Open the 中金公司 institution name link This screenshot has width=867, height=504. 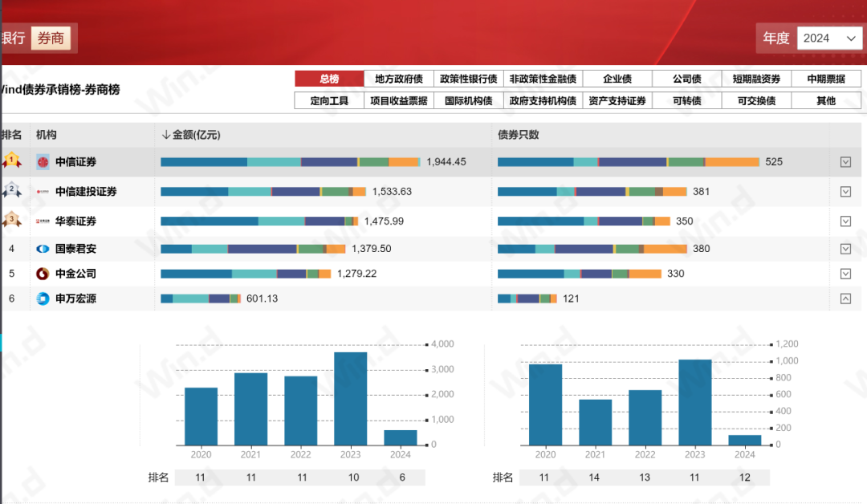tap(75, 274)
